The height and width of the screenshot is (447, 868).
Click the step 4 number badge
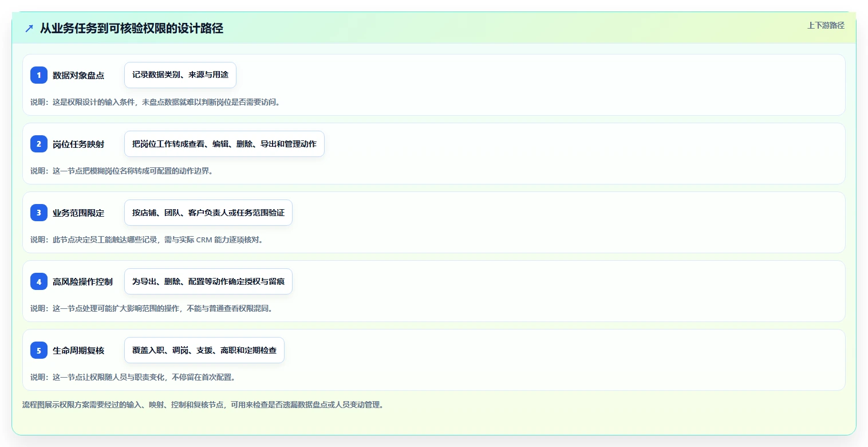point(39,281)
